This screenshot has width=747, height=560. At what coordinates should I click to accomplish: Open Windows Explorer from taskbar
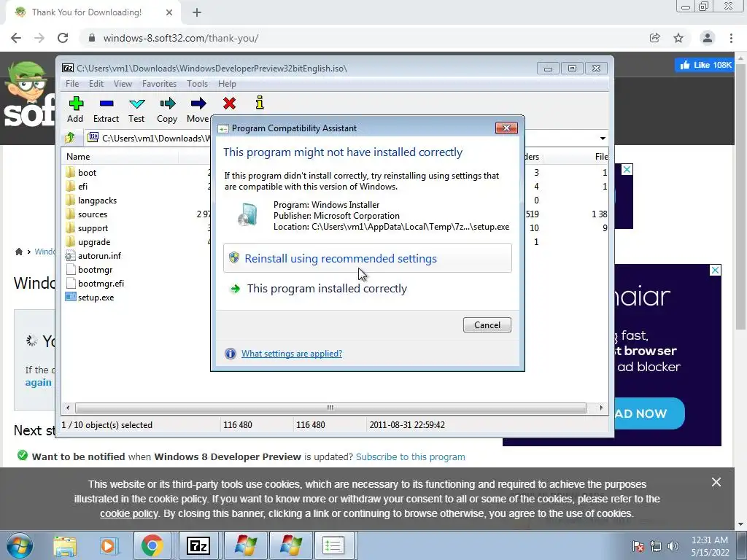(x=64, y=545)
